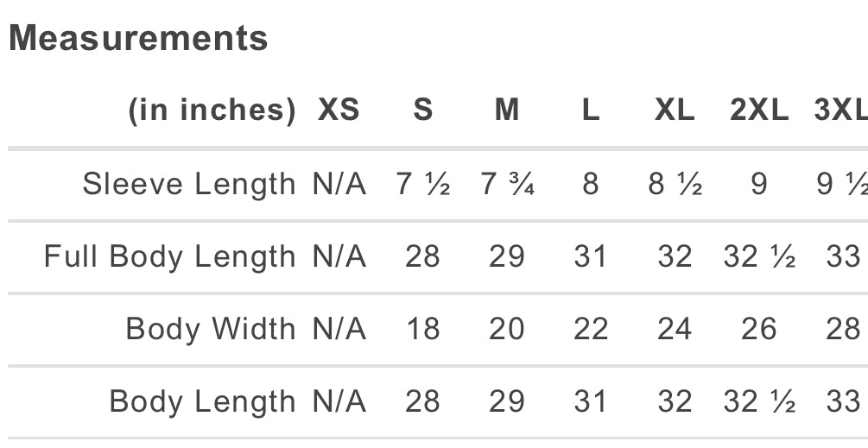Click the S size column header
This screenshot has height=448, width=868.
tap(422, 110)
